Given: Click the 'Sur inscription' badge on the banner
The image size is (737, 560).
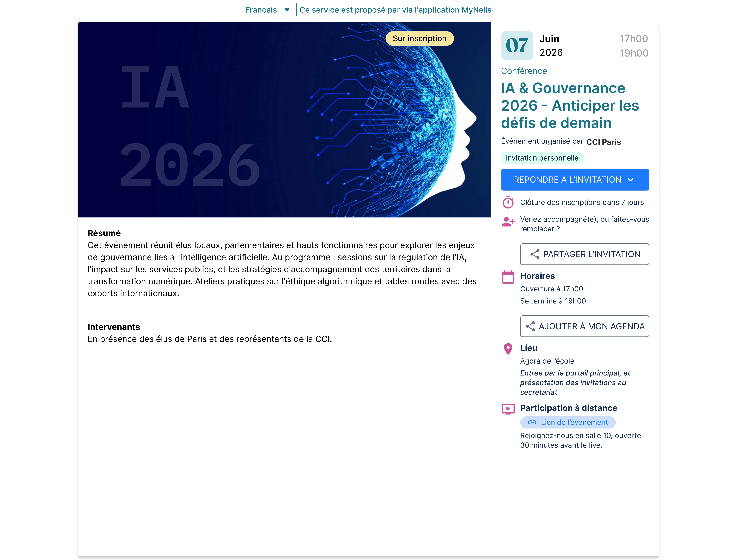Looking at the screenshot, I should [x=419, y=38].
